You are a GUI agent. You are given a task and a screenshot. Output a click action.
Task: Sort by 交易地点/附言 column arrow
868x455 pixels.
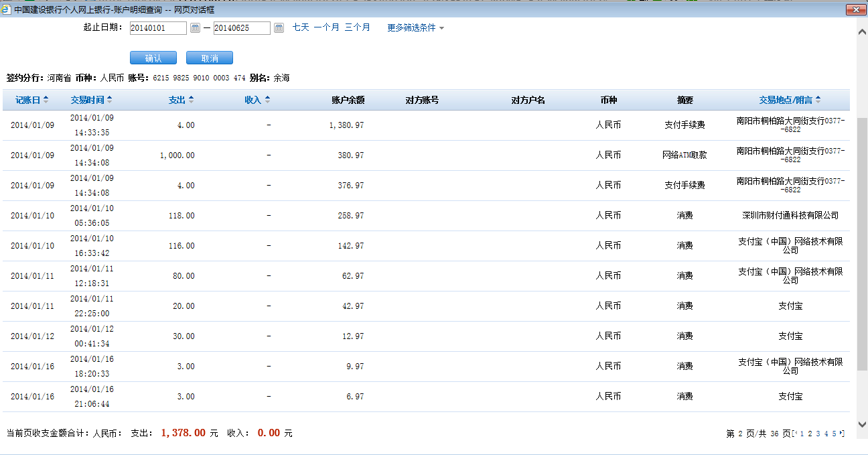pos(818,100)
